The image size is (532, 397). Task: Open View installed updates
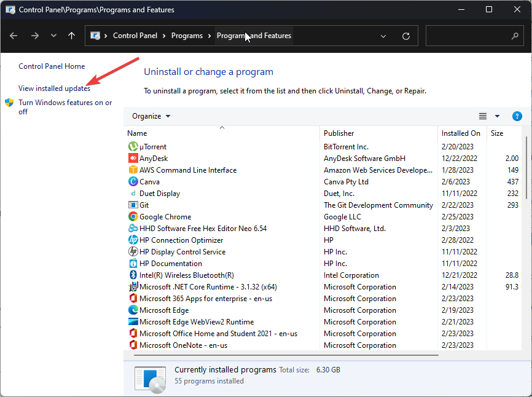[x=54, y=88]
